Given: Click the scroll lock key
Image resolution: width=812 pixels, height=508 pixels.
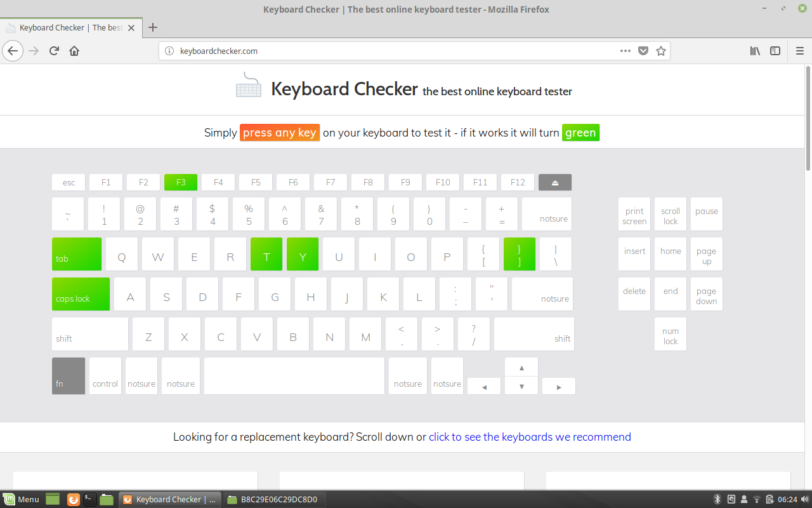Looking at the screenshot, I should coord(671,214).
